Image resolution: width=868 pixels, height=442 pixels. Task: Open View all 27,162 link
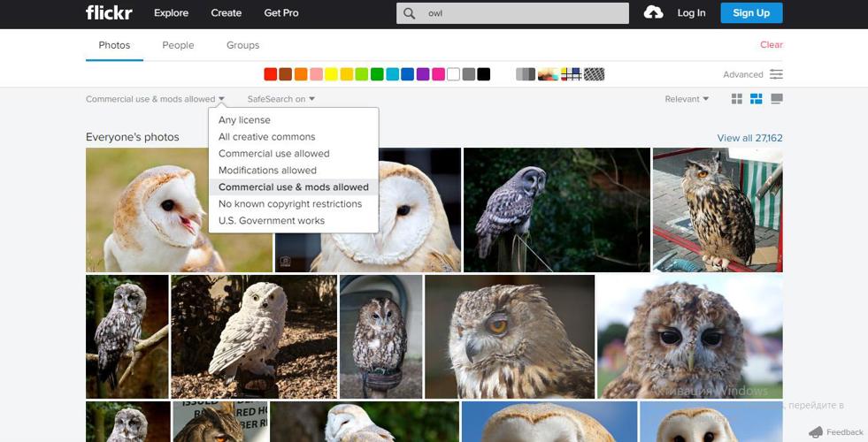click(x=749, y=138)
